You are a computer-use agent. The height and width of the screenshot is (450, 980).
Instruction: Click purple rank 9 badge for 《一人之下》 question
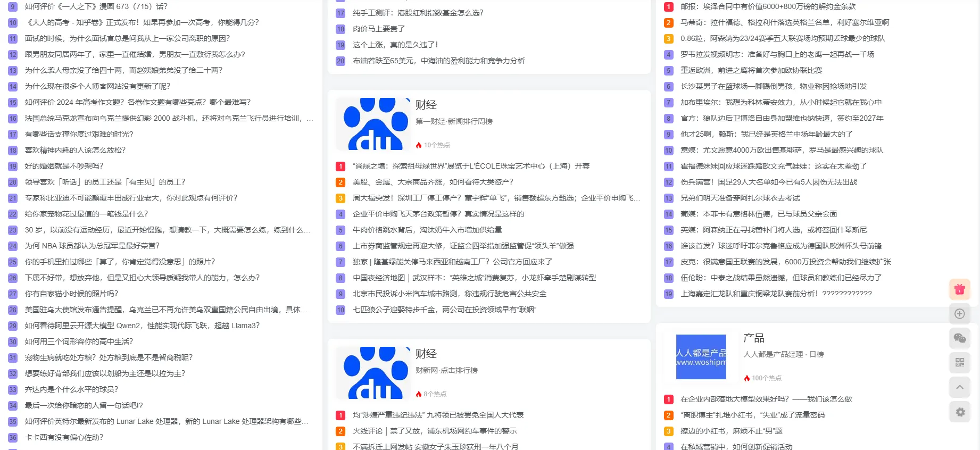point(13,7)
